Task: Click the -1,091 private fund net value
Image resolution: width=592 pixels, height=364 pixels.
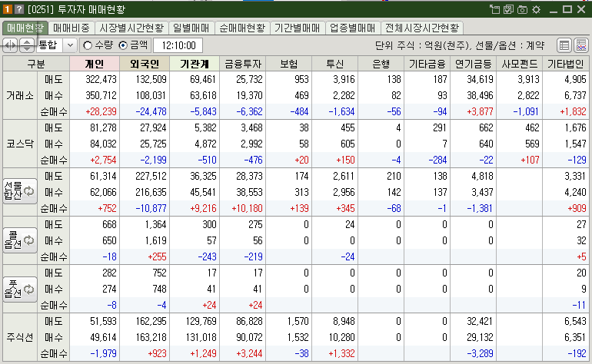Action: pyautogui.click(x=526, y=111)
